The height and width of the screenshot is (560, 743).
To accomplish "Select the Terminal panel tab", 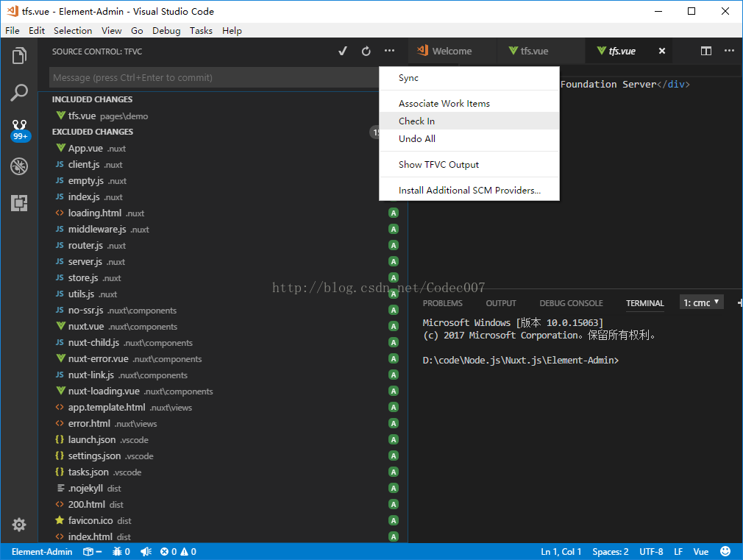I will pos(645,303).
